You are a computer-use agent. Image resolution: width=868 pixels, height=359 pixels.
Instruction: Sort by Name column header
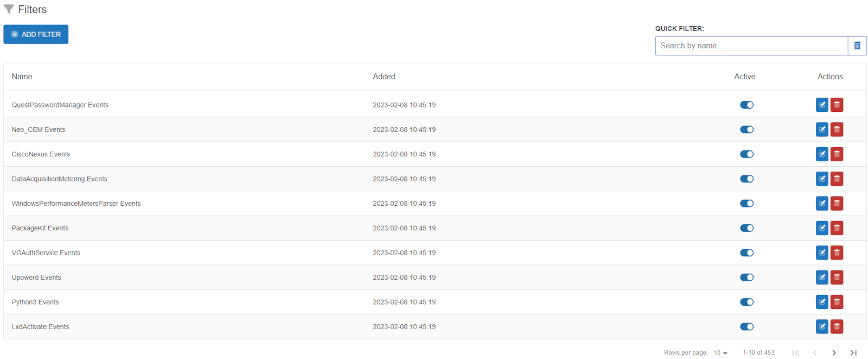click(x=22, y=77)
